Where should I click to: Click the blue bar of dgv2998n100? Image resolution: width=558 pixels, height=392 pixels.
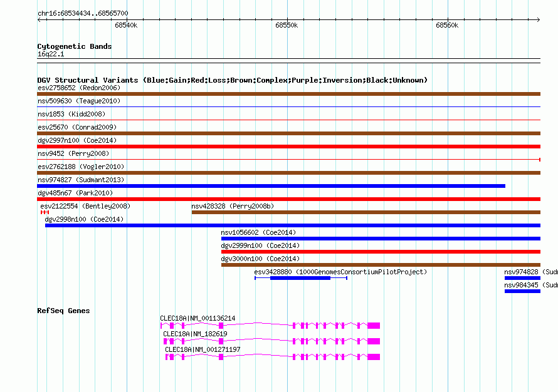(293, 225)
